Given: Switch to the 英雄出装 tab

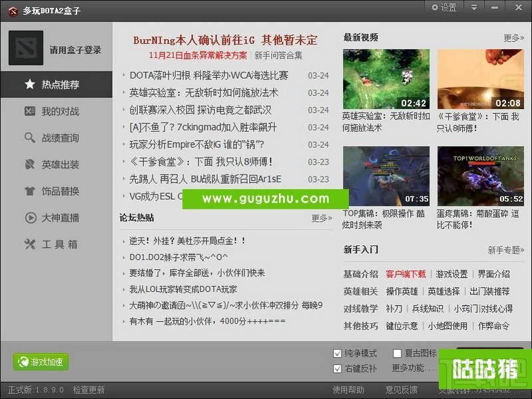Looking at the screenshot, I should click(57, 165).
